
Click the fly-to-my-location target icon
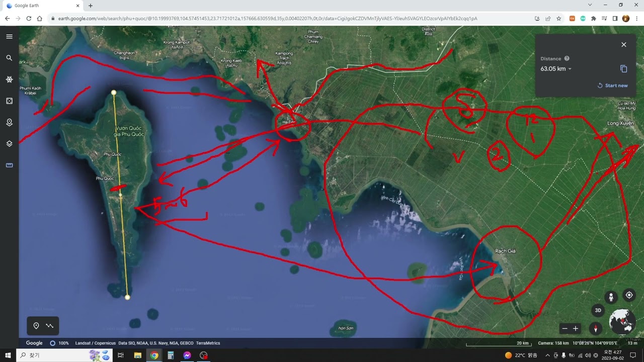tap(629, 295)
